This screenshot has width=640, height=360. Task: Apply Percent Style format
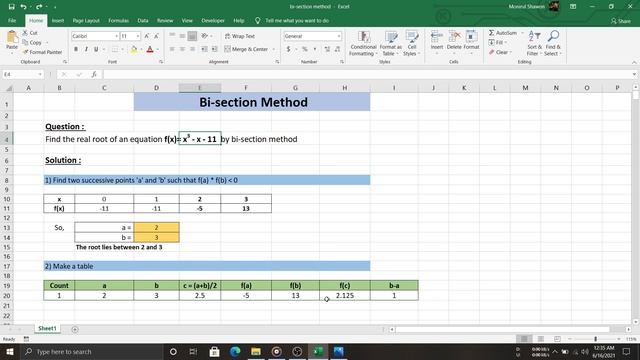(x=304, y=49)
